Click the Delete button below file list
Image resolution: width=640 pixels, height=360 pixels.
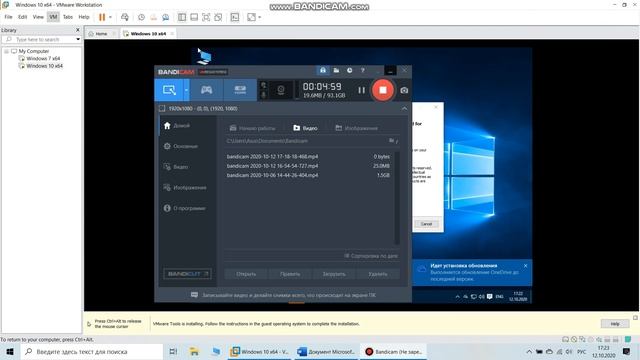[x=378, y=274]
